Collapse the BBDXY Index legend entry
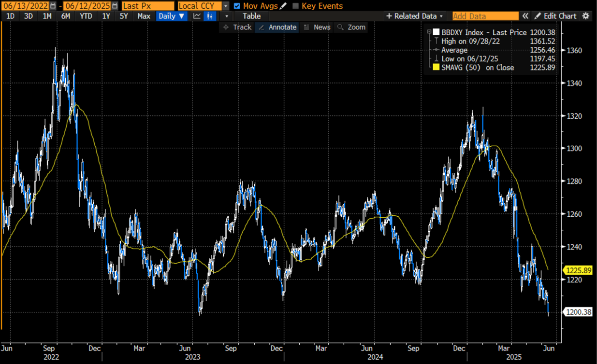Screen dimensions: 597x364 coord(429,31)
